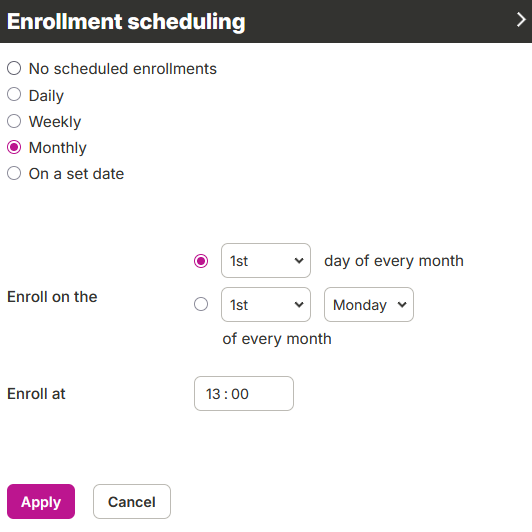Select the No scheduled enrollments option

coord(14,68)
